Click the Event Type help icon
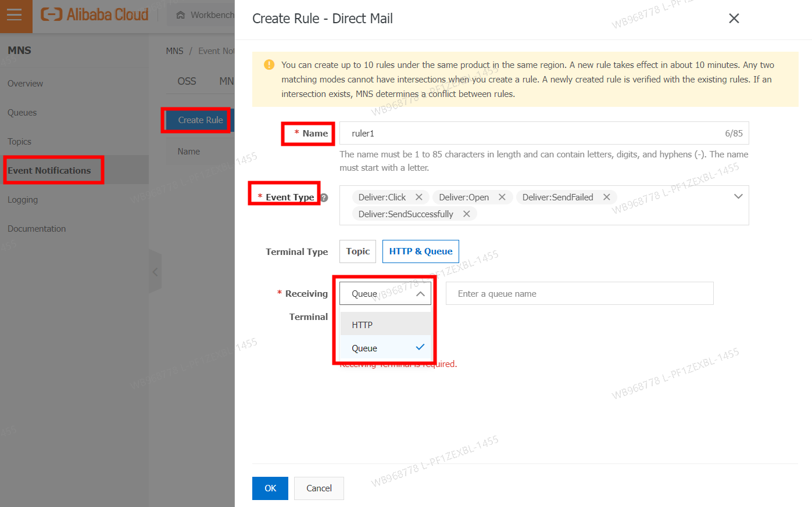Image resolution: width=812 pixels, height=507 pixels. point(324,197)
